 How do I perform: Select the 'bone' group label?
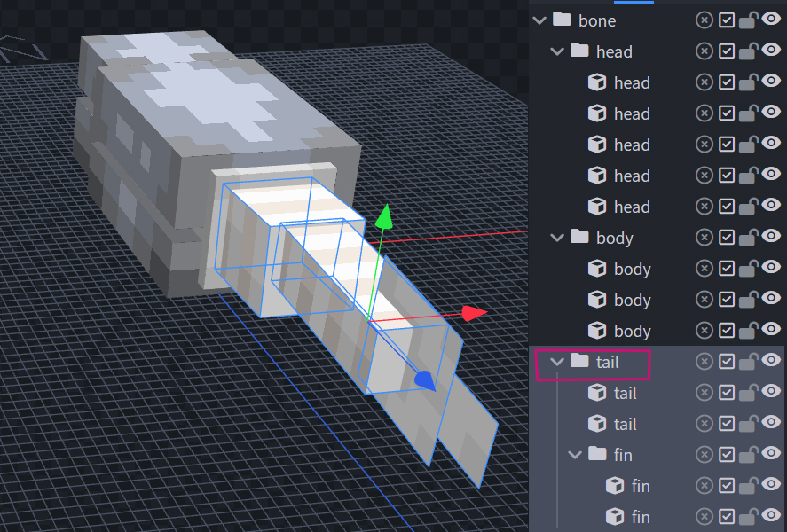(x=597, y=21)
